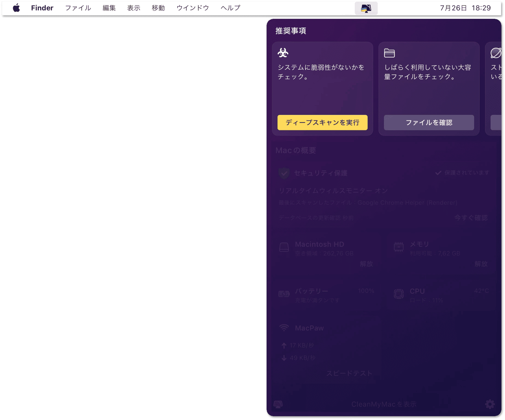Click the セキュリティ保護 label

pos(321,173)
